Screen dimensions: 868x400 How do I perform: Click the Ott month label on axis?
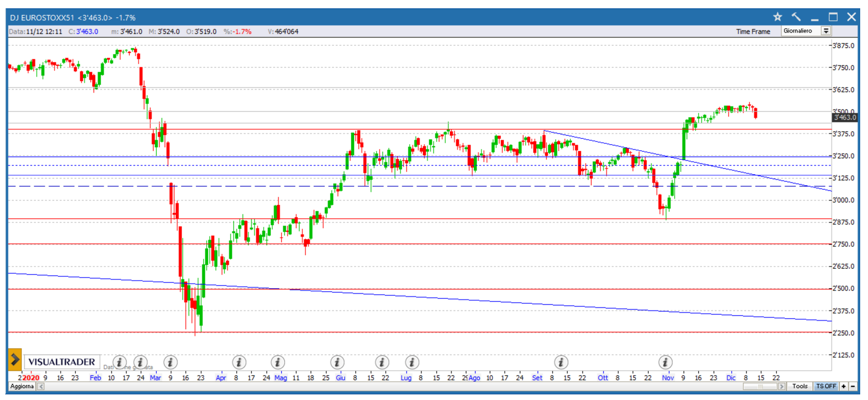[602, 378]
